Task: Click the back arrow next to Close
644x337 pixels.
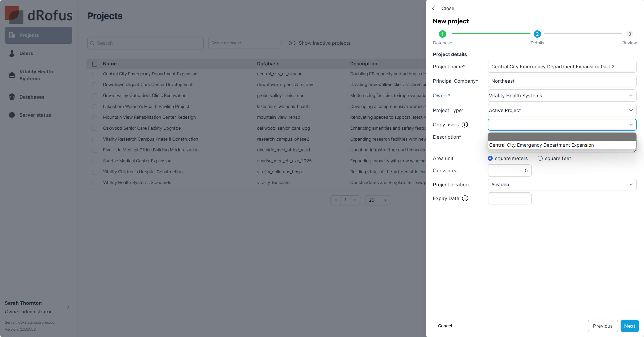Action: point(434,8)
